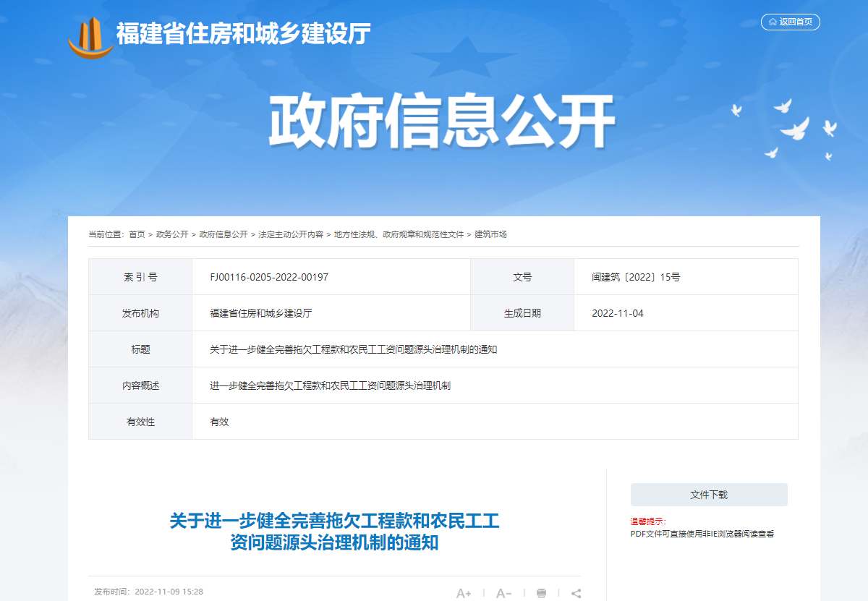Select the notice title 关于进一步健全完善拖欠工程款 heading
Image resolution: width=868 pixels, height=601 pixels.
click(338, 530)
